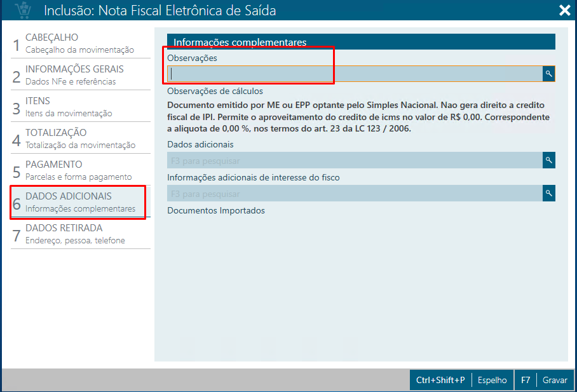The height and width of the screenshot is (392, 577).
Task: Open step 7 DADOS RETIRADA
Action: pos(81,234)
